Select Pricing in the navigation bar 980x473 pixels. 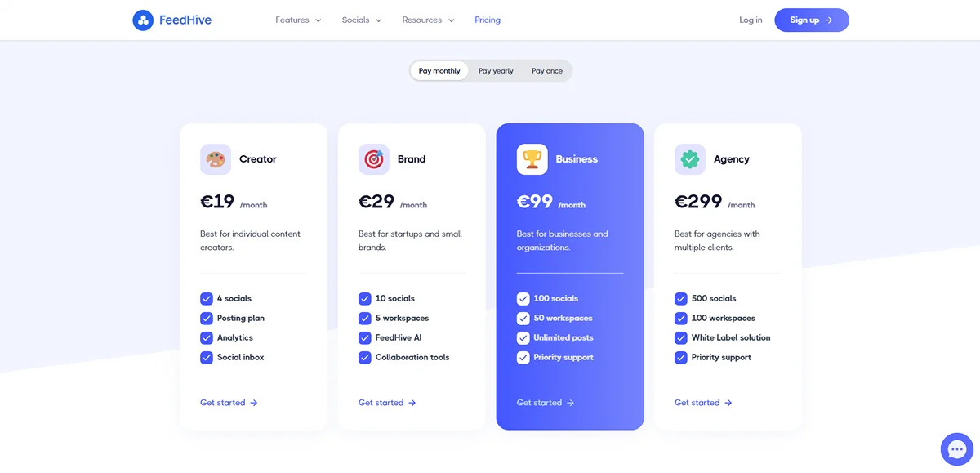(487, 20)
